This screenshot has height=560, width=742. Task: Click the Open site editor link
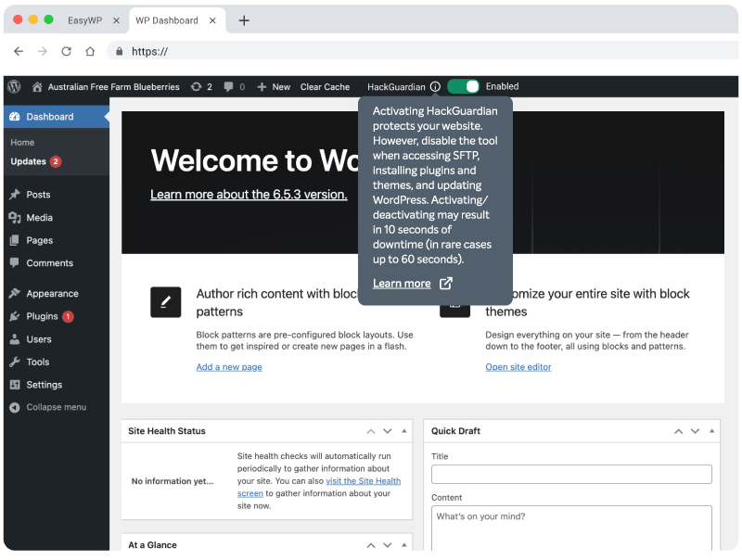tap(518, 367)
